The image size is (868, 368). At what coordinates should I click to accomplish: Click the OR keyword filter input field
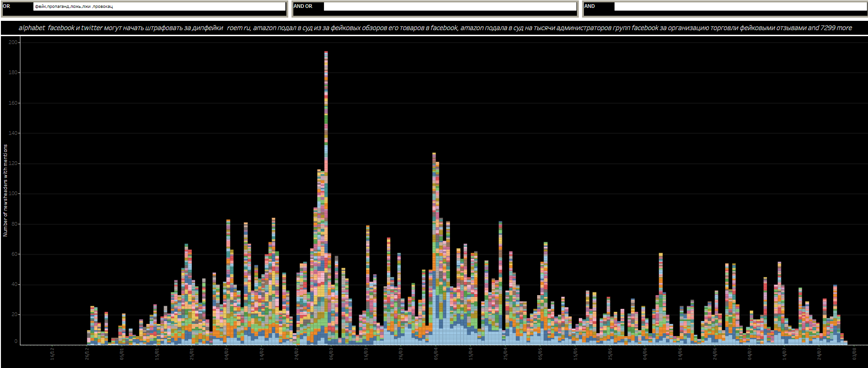point(159,6)
